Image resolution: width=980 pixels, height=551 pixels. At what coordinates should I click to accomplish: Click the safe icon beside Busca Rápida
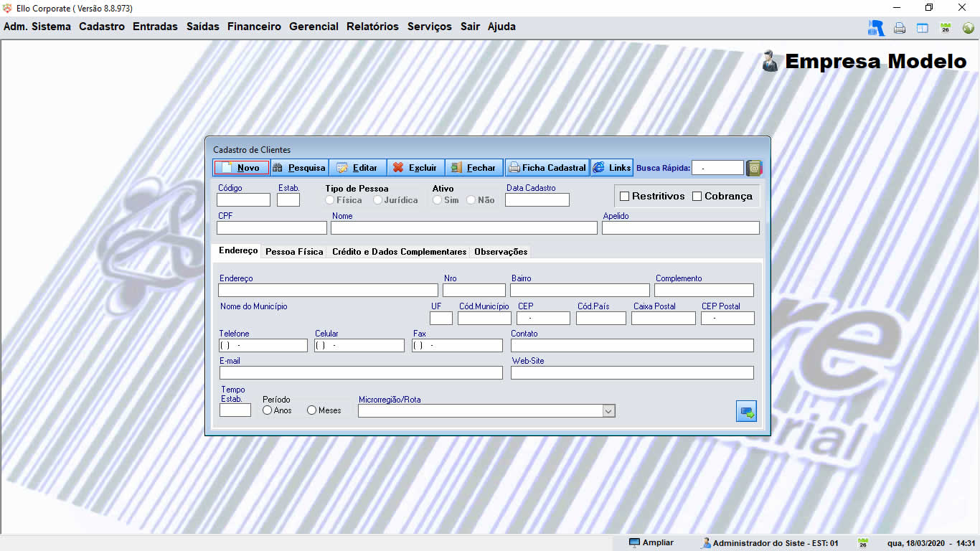tap(753, 168)
